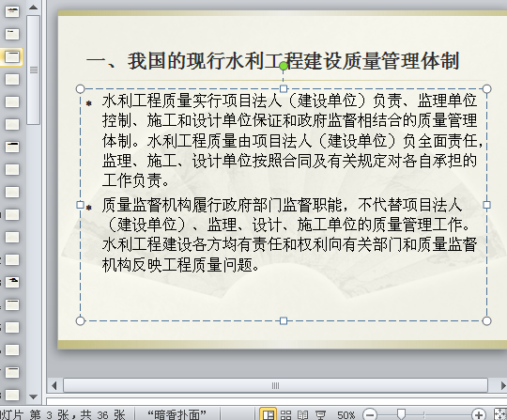Click the down arrow of the thumbnail pane scrollbar
Image resolution: width=507 pixels, height=420 pixels.
(33, 397)
